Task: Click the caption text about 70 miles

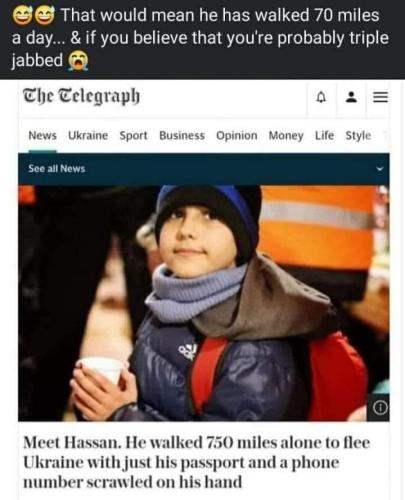Action: [x=200, y=38]
